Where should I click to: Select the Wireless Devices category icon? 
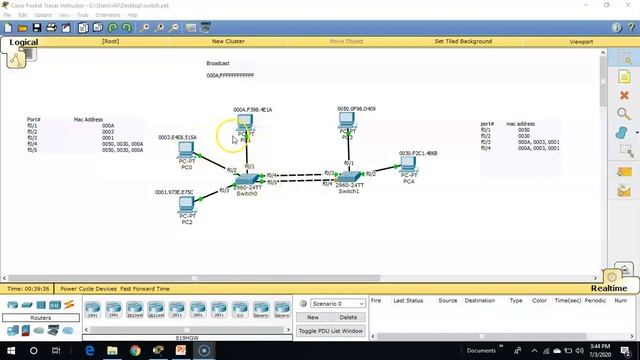[55, 304]
